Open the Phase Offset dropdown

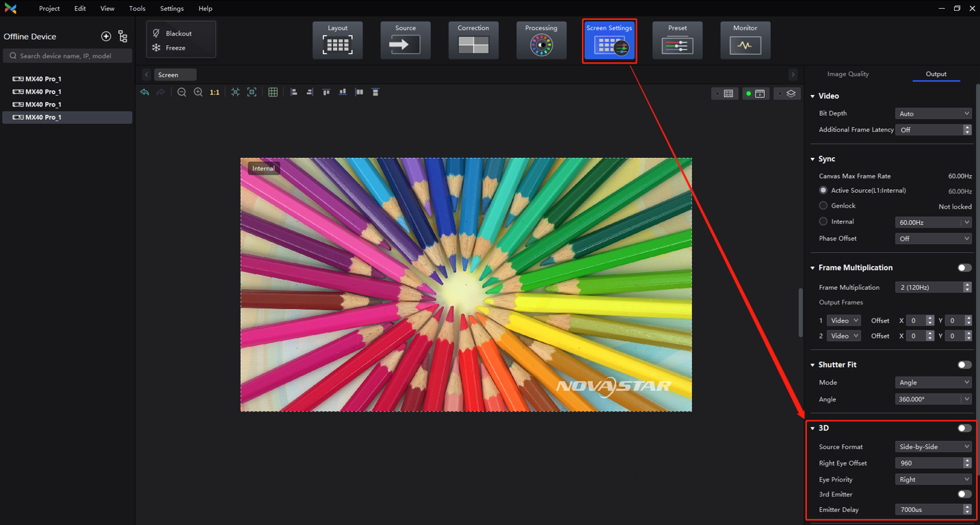(x=933, y=239)
